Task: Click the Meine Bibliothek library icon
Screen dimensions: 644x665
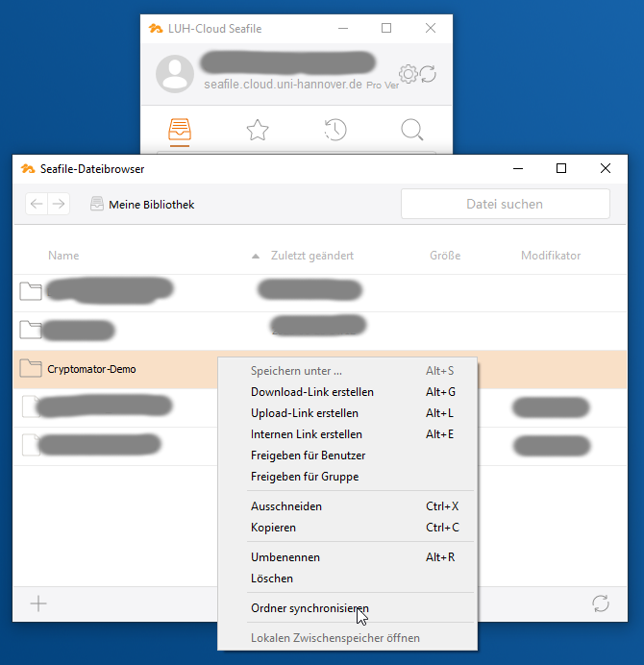Action: (97, 204)
